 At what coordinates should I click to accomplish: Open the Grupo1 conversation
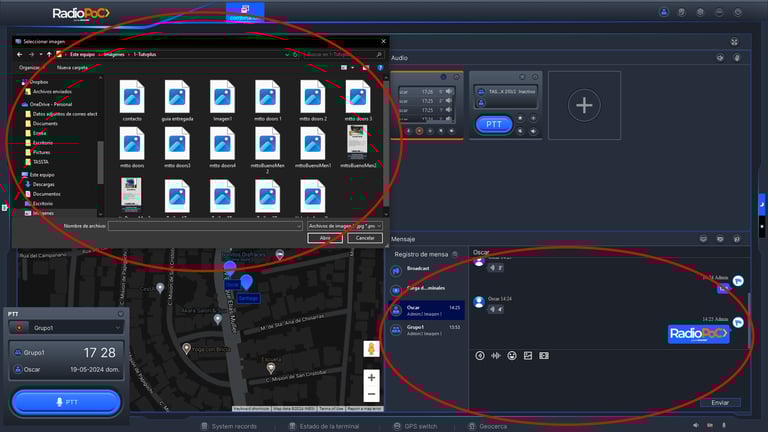click(426, 330)
